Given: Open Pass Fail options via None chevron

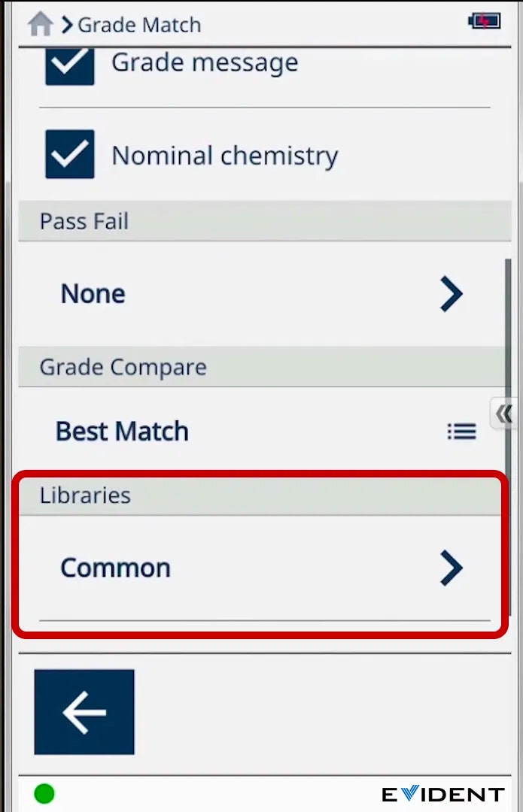Looking at the screenshot, I should click(451, 294).
